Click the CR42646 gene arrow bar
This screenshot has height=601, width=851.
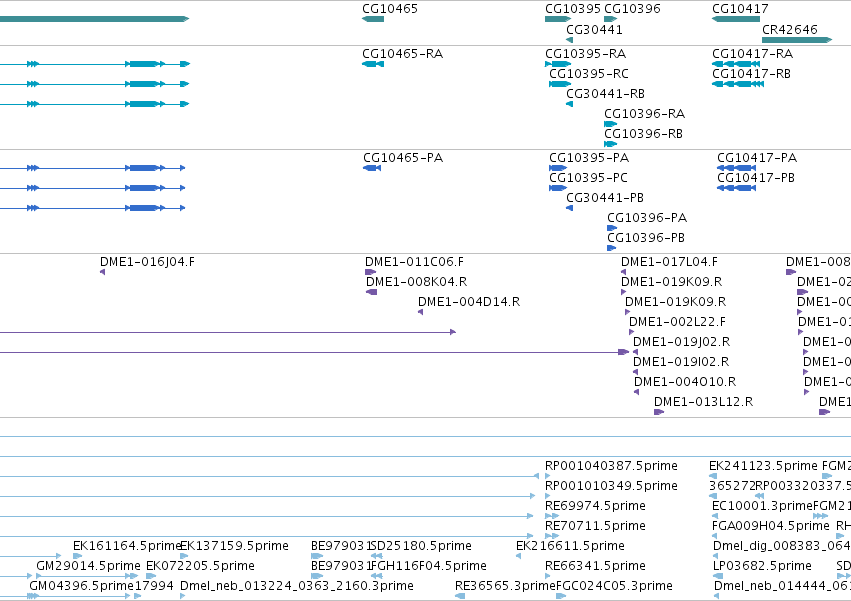(x=797, y=40)
